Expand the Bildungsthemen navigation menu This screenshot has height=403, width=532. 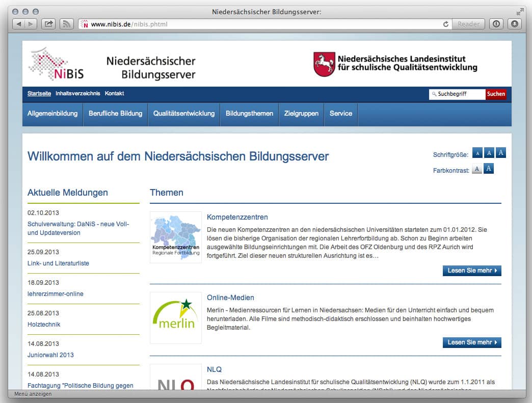click(249, 114)
